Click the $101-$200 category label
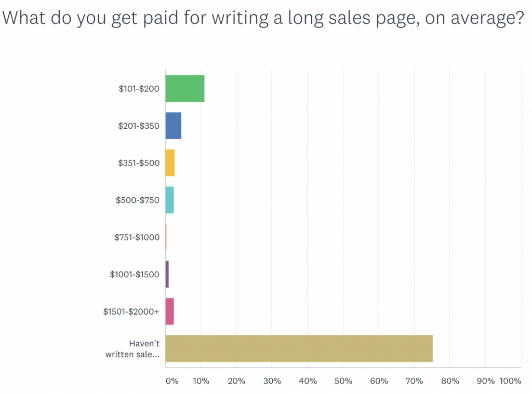532x394 pixels. click(x=139, y=89)
